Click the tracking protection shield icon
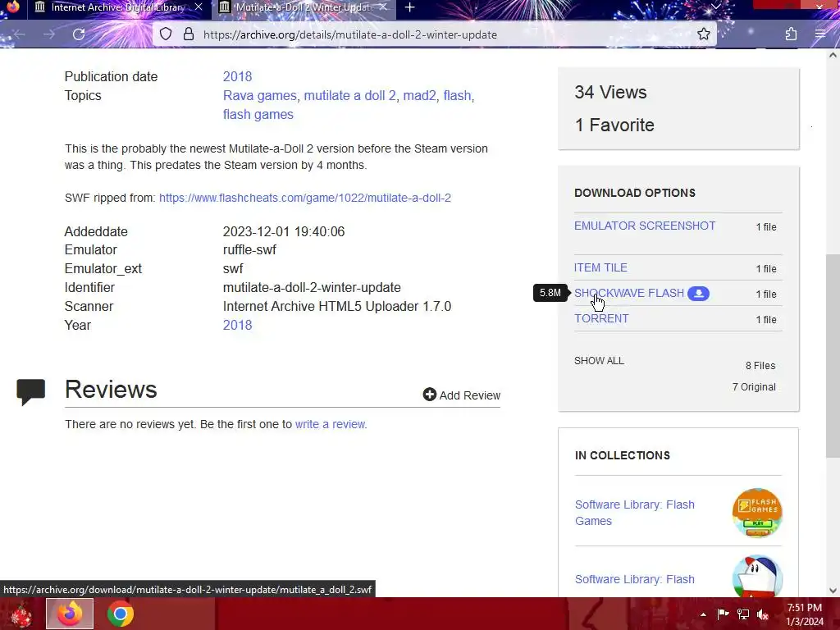The image size is (840, 630). point(166,34)
